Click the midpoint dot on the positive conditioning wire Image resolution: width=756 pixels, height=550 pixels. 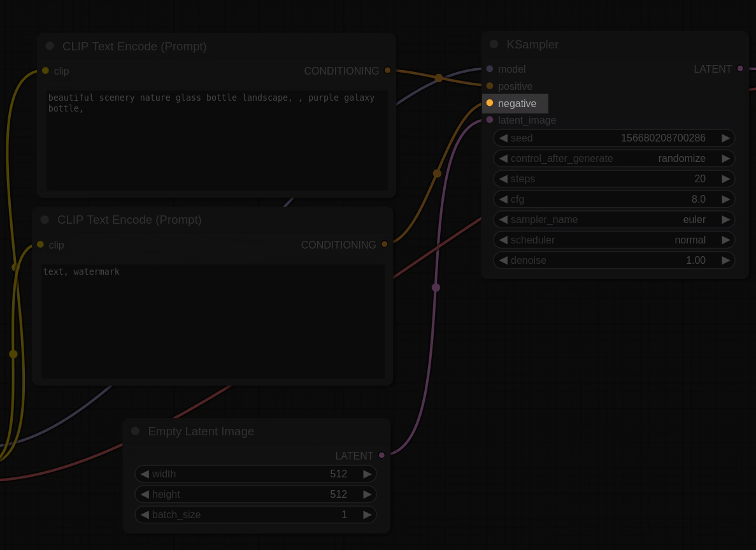click(x=439, y=78)
